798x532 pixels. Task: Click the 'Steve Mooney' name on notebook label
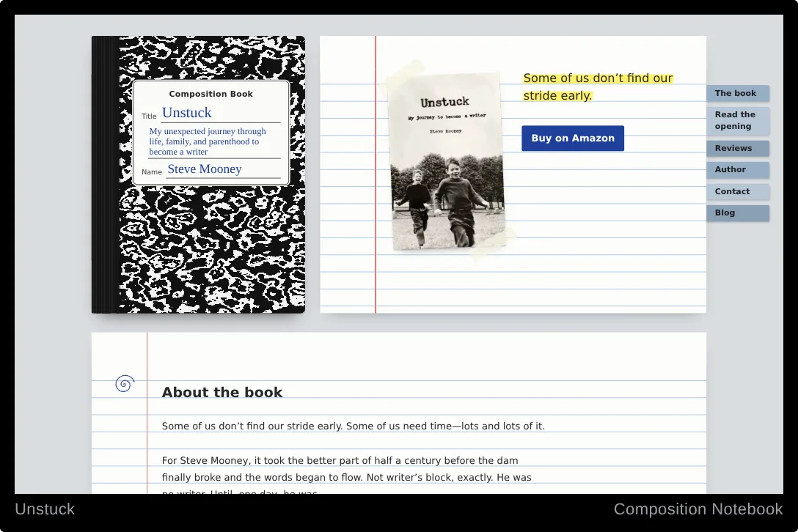(205, 169)
